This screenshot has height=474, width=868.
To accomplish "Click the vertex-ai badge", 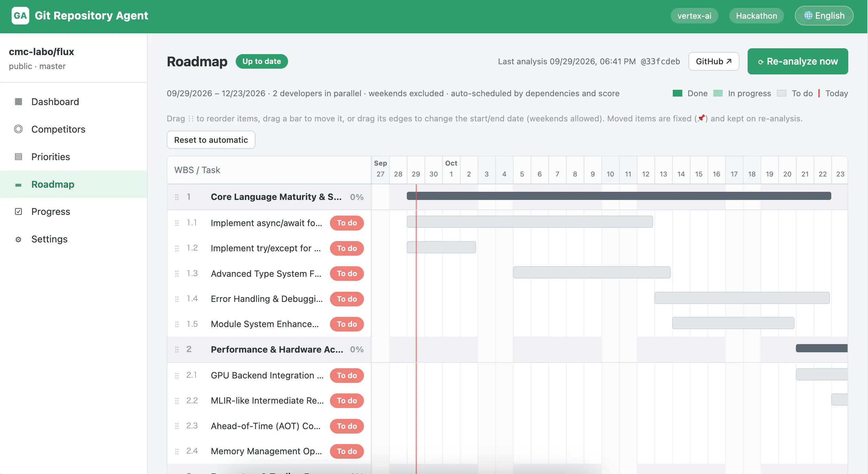I will coord(694,16).
